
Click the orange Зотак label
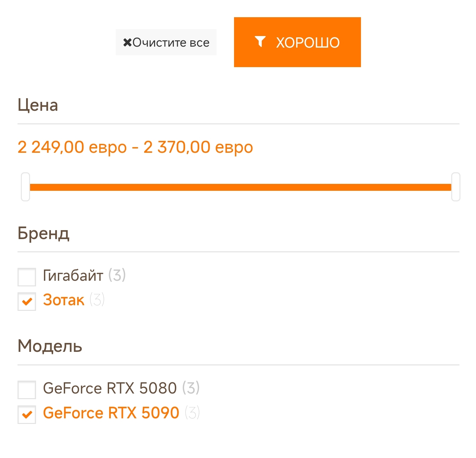coord(63,300)
